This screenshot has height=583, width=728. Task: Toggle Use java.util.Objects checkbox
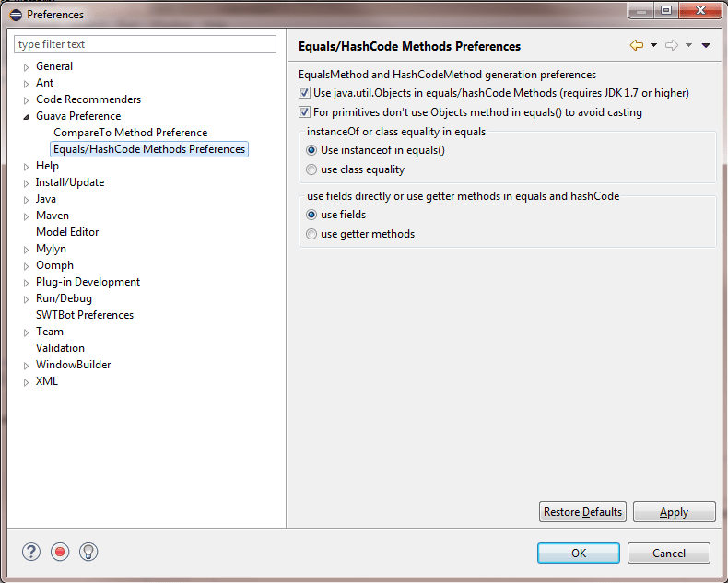[x=305, y=93]
